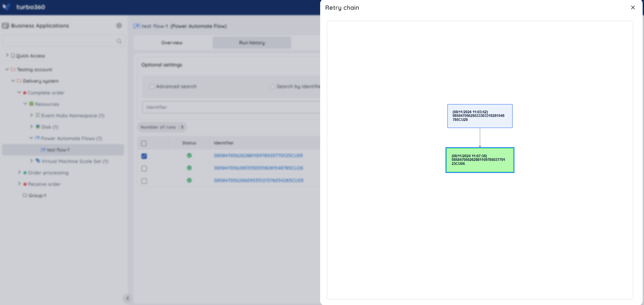This screenshot has height=305, width=644.
Task: Click the Virtual Machine Scale Set icon
Action: (38, 161)
